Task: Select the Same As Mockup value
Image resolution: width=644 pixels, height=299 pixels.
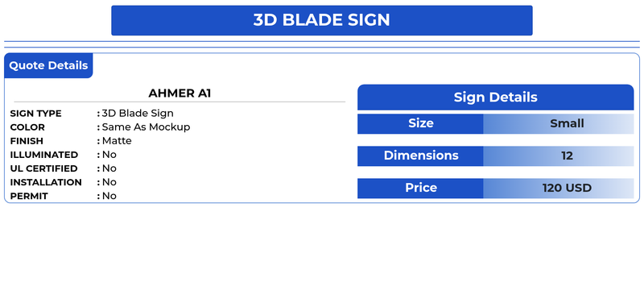Action: click(146, 127)
